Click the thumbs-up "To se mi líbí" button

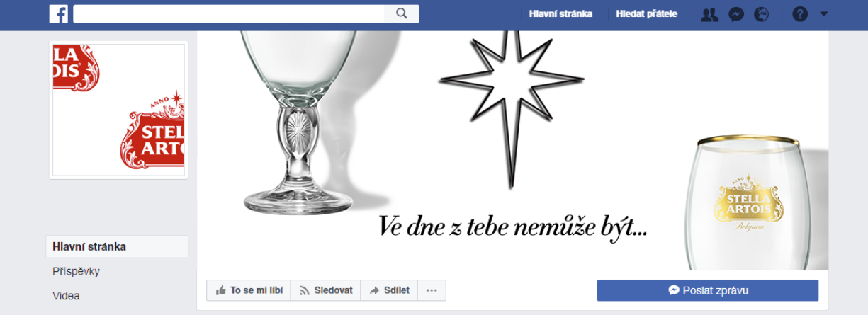pos(249,290)
